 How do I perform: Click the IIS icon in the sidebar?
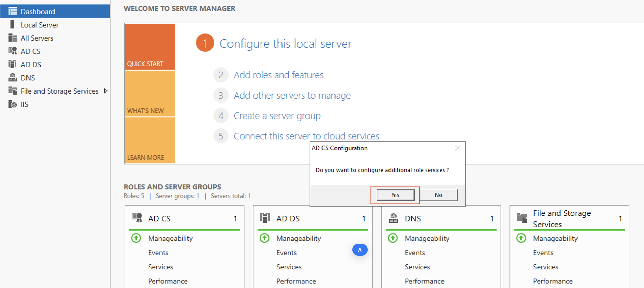click(x=12, y=104)
